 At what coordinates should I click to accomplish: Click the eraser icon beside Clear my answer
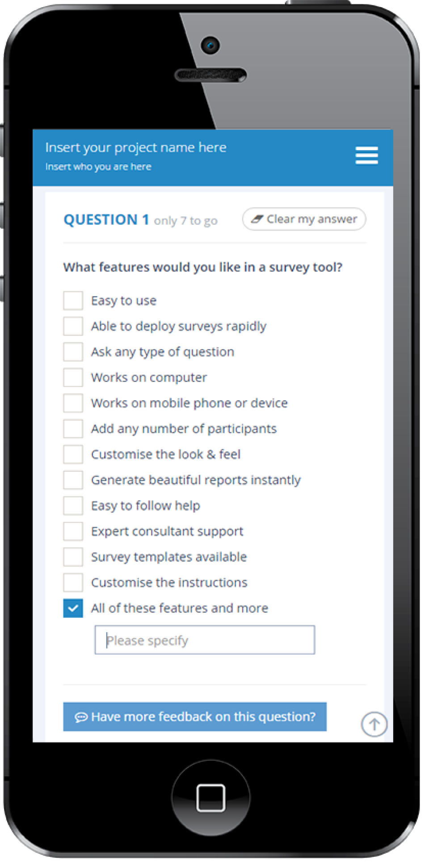click(257, 219)
